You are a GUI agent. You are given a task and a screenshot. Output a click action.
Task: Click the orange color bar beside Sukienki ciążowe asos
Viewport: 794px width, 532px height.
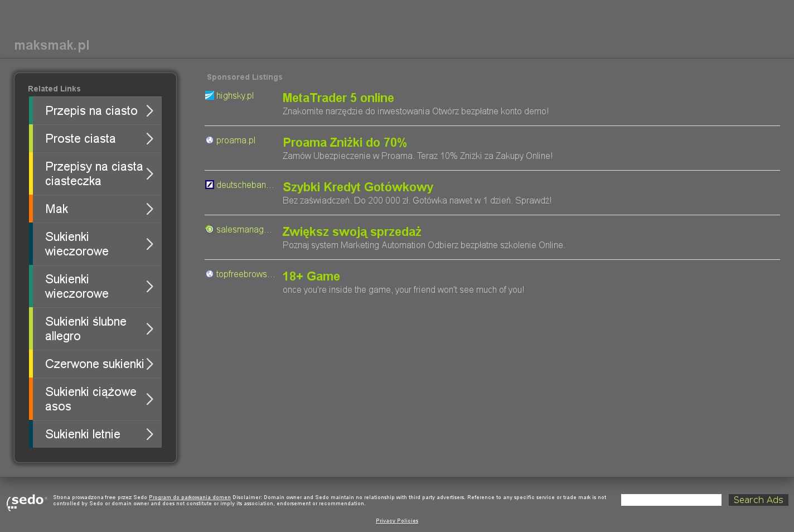[x=31, y=399]
